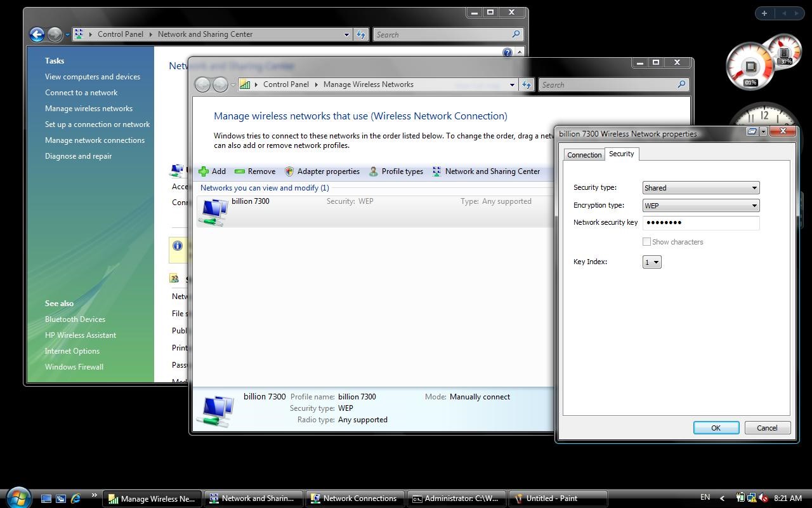The height and width of the screenshot is (508, 812).
Task: Click the blue information icon in Network and Sharing Center
Action: (178, 246)
